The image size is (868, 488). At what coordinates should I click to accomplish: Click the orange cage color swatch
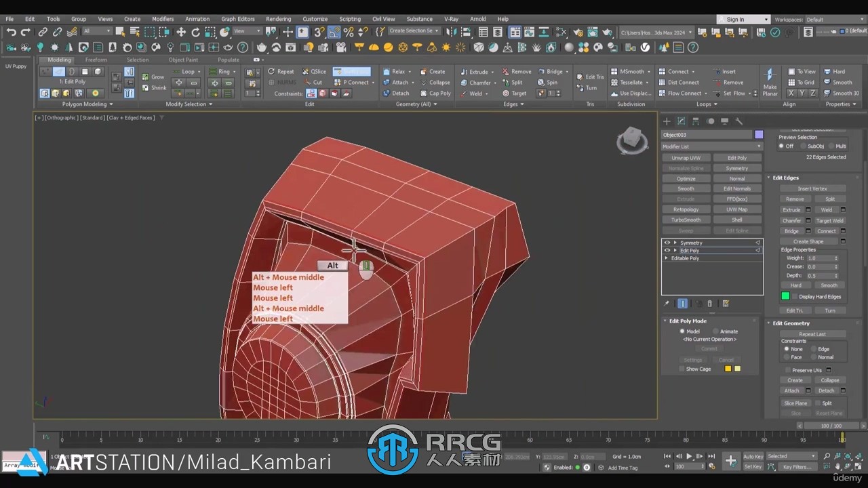point(728,369)
